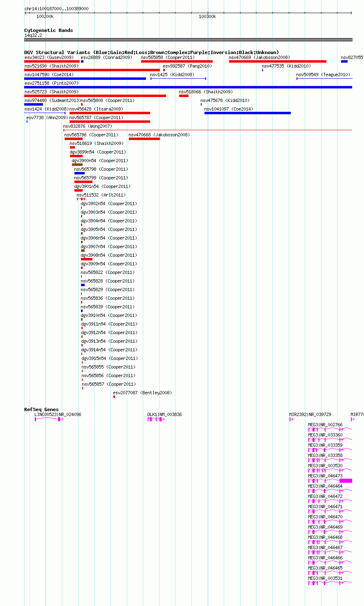This screenshot has height=606, width=364.
Task: Select variant dgv3908n54 (Cooper2011)
Action: click(109, 255)
